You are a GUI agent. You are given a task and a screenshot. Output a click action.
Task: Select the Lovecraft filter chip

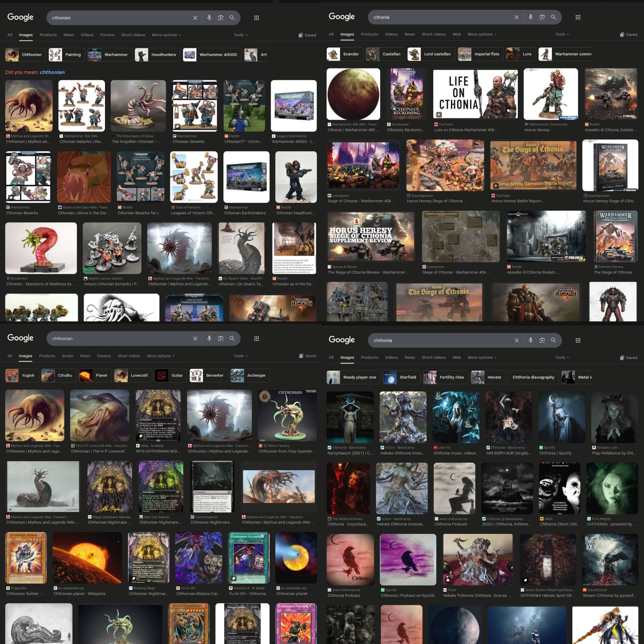click(133, 375)
